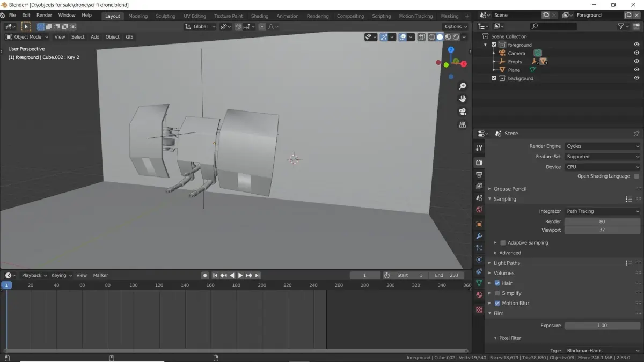This screenshot has height=362, width=644.
Task: Expand the Camera tree item
Action: tap(494, 53)
